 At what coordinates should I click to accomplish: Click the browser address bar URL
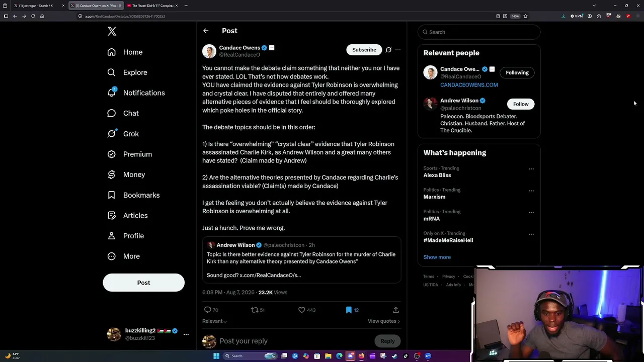[x=125, y=16]
